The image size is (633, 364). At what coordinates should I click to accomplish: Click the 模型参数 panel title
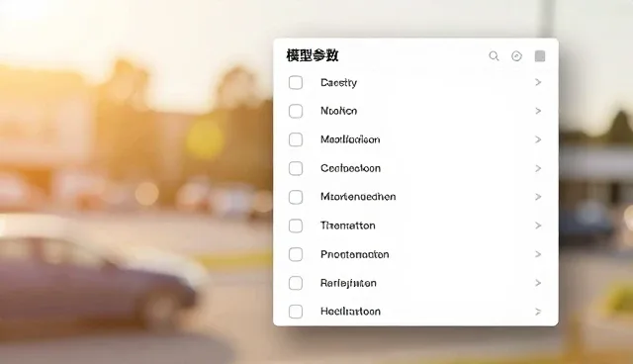pyautogui.click(x=313, y=55)
